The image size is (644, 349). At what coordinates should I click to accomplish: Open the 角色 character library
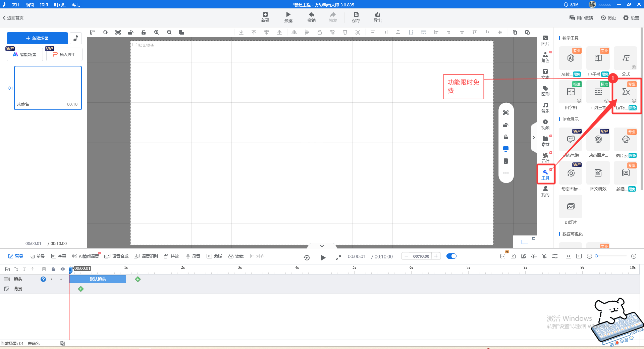(x=545, y=57)
